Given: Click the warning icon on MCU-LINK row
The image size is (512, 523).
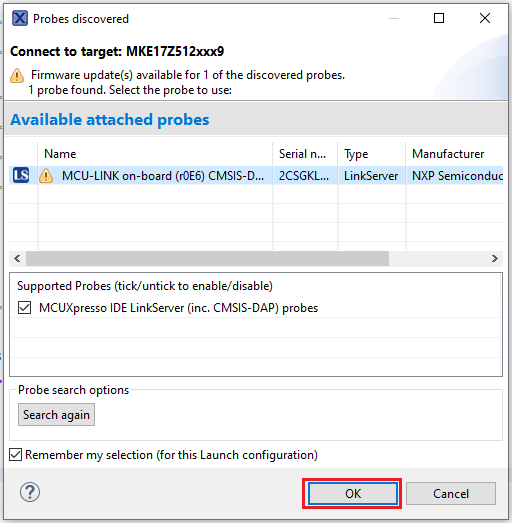Looking at the screenshot, I should (46, 176).
